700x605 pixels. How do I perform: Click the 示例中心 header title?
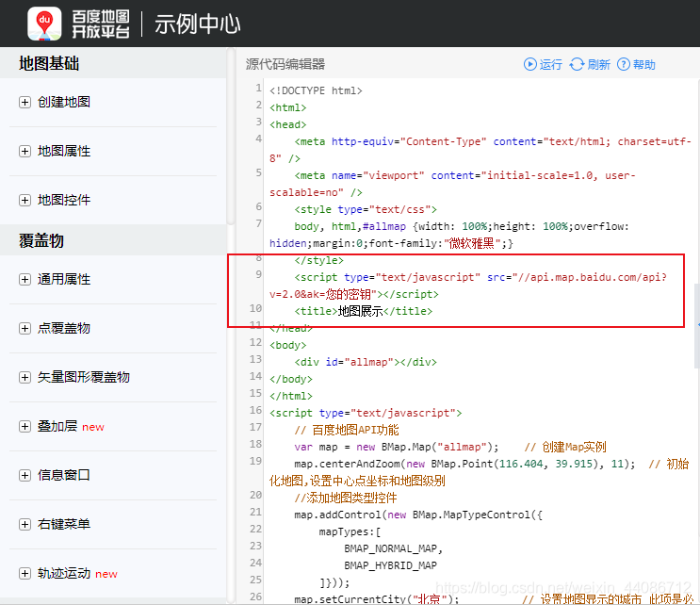pos(198,24)
